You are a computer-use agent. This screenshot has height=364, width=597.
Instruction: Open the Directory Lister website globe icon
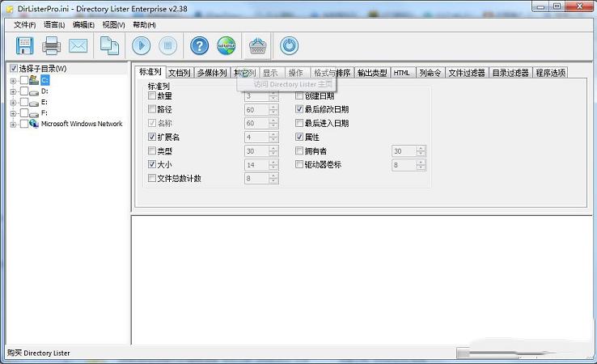point(227,46)
